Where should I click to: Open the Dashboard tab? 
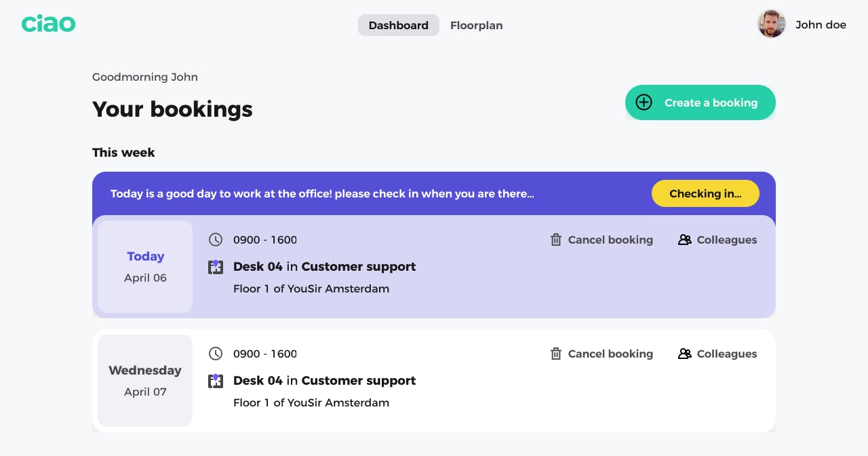(x=398, y=25)
